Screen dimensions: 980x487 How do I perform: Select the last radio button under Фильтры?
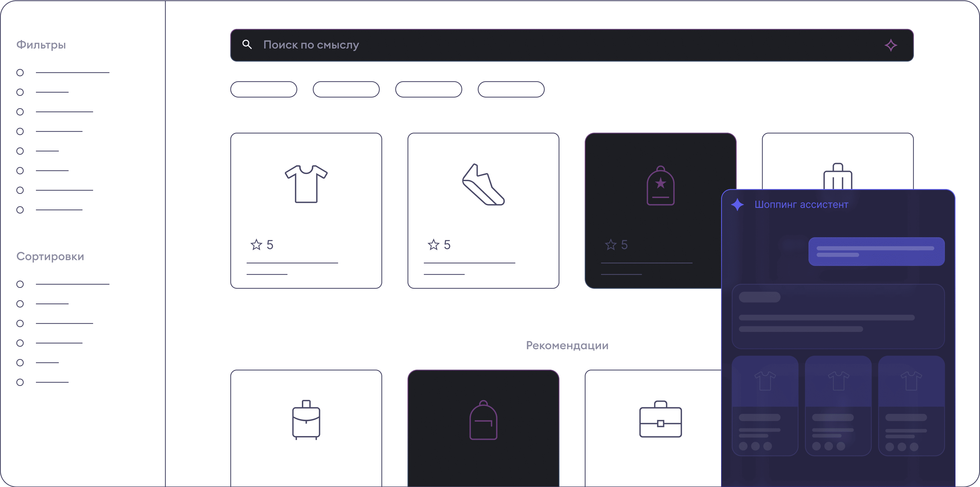coord(20,210)
